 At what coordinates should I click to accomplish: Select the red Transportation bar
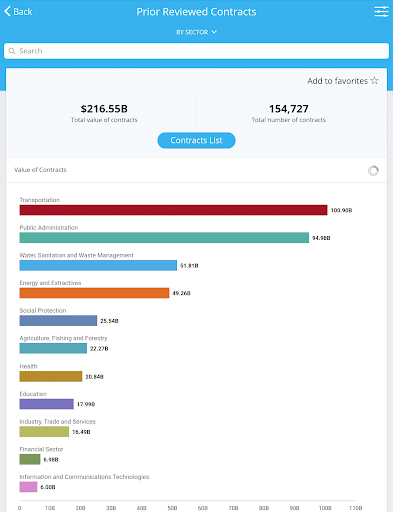[x=173, y=210]
